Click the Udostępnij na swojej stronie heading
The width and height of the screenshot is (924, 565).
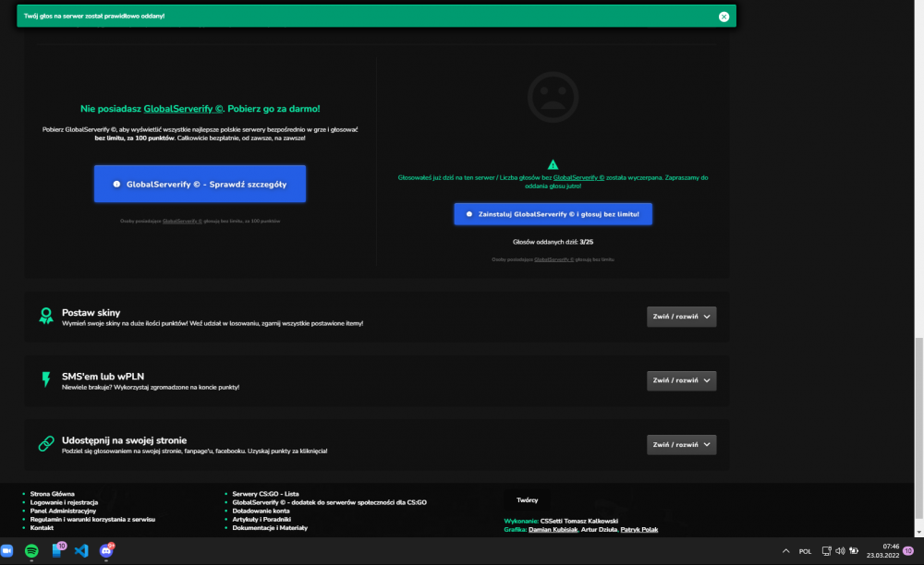125,440
